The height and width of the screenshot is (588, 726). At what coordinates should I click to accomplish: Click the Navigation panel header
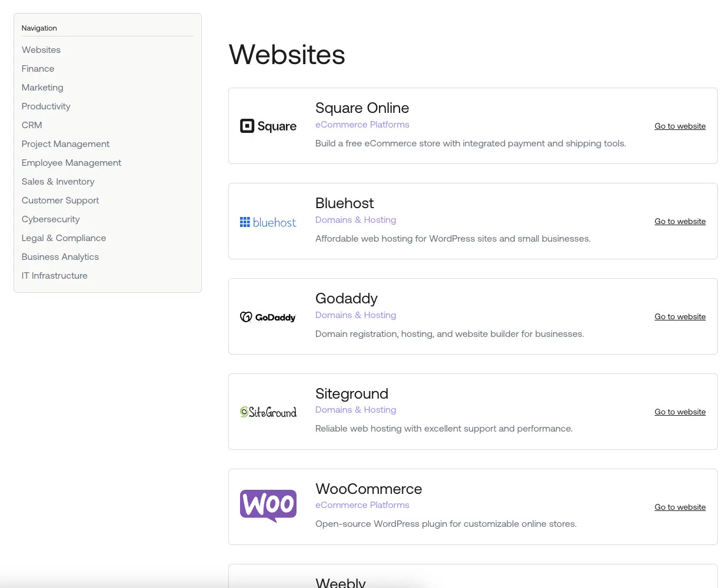click(x=39, y=28)
